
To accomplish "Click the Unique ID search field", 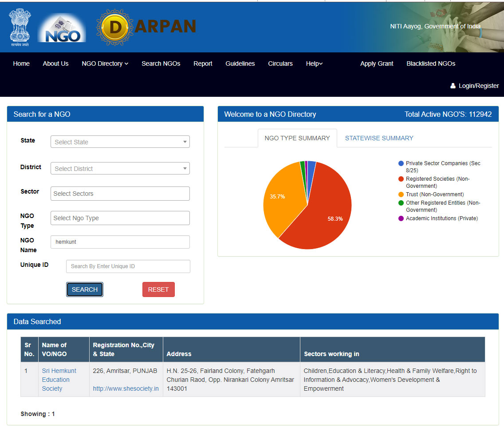I will coord(128,266).
